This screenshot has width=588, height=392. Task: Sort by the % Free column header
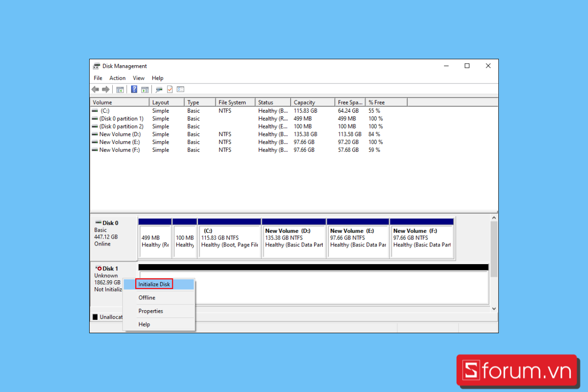click(387, 102)
